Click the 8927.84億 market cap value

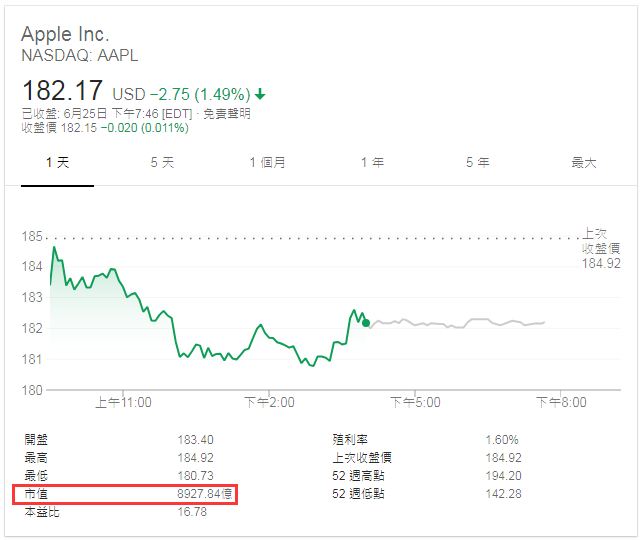205,495
